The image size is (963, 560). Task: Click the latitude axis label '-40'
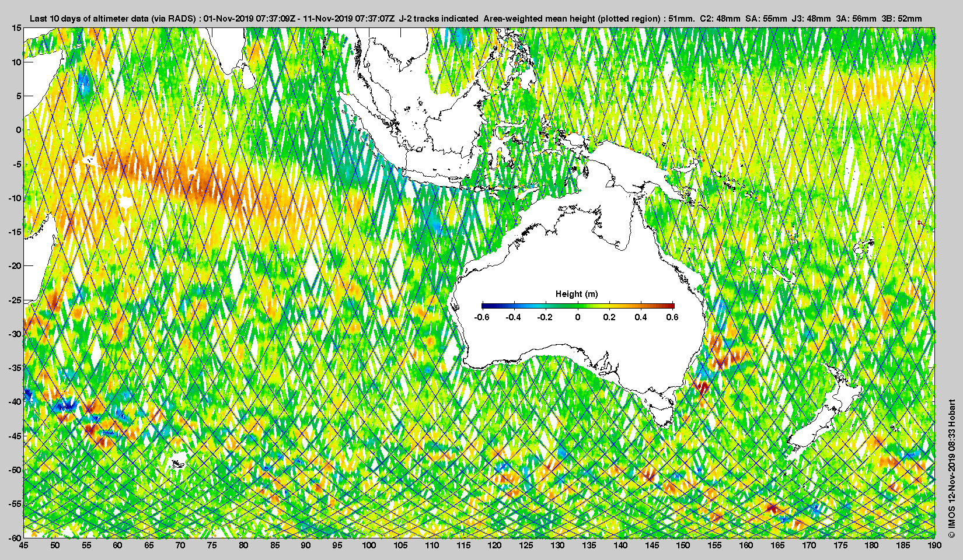pos(15,401)
